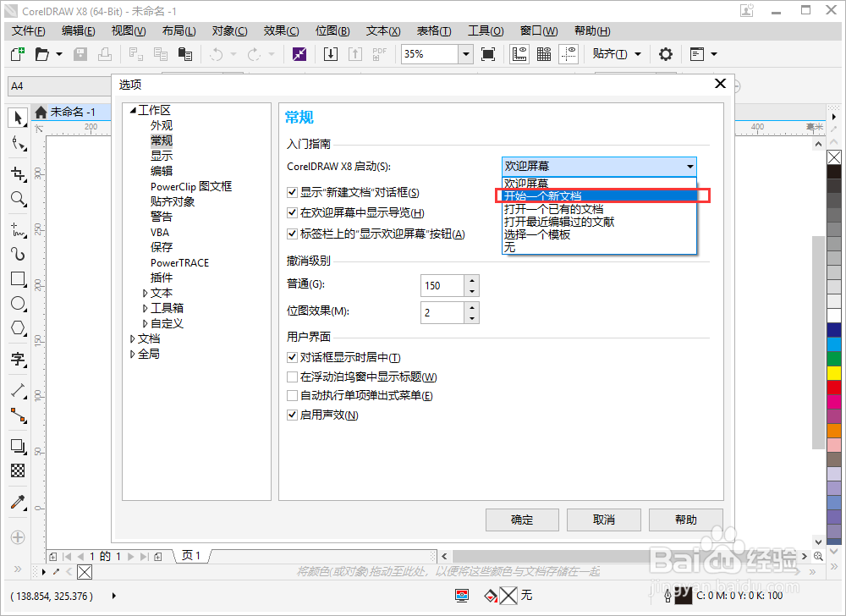
Task: Select the Freehand drawing tool
Action: click(18, 228)
